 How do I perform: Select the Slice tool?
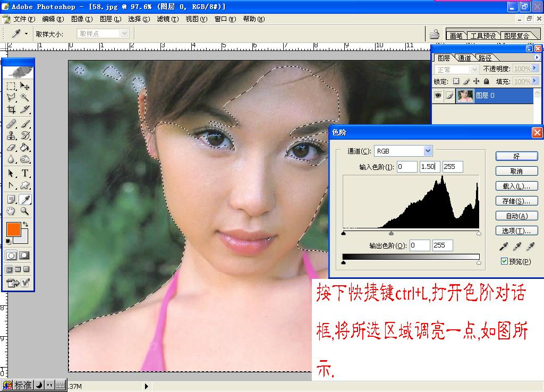24,109
